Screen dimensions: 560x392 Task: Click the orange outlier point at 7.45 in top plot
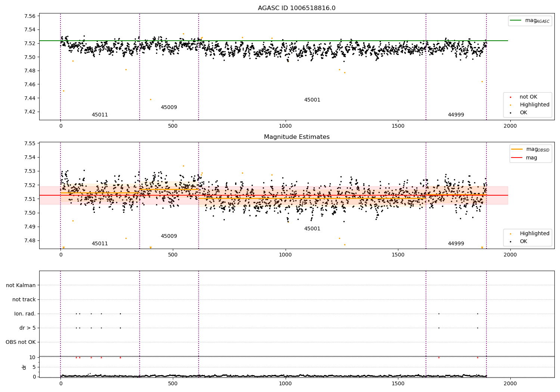click(x=63, y=91)
